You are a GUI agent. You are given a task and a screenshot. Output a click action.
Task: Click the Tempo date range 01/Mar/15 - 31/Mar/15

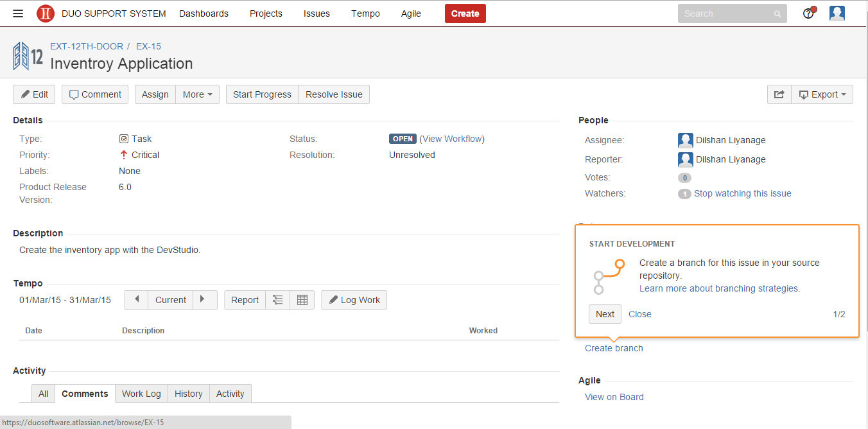coord(65,300)
